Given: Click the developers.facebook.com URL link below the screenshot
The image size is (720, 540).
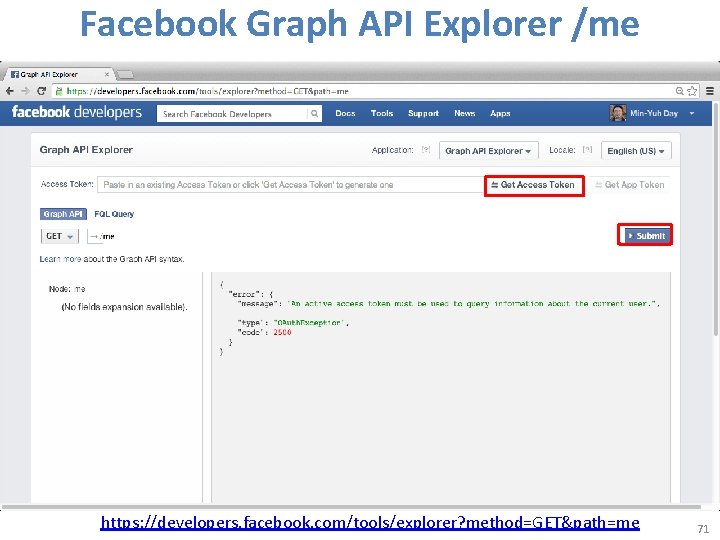Looking at the screenshot, I should tap(370, 523).
